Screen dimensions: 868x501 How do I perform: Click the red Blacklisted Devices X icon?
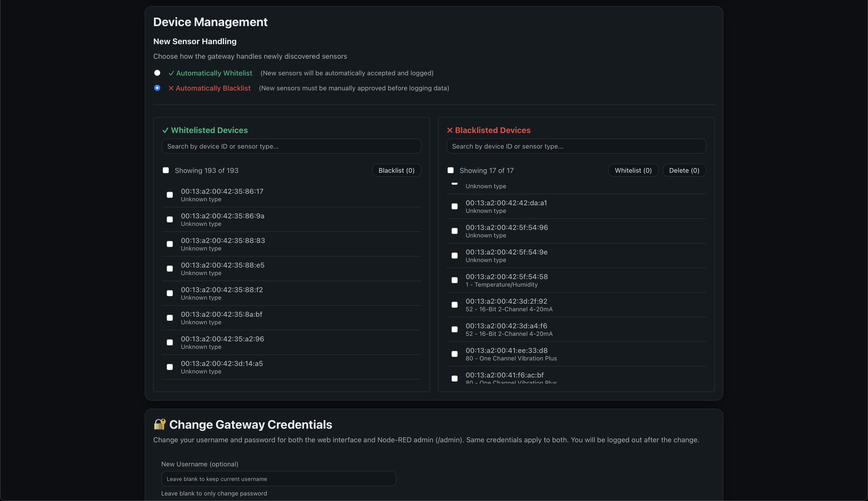click(x=450, y=131)
